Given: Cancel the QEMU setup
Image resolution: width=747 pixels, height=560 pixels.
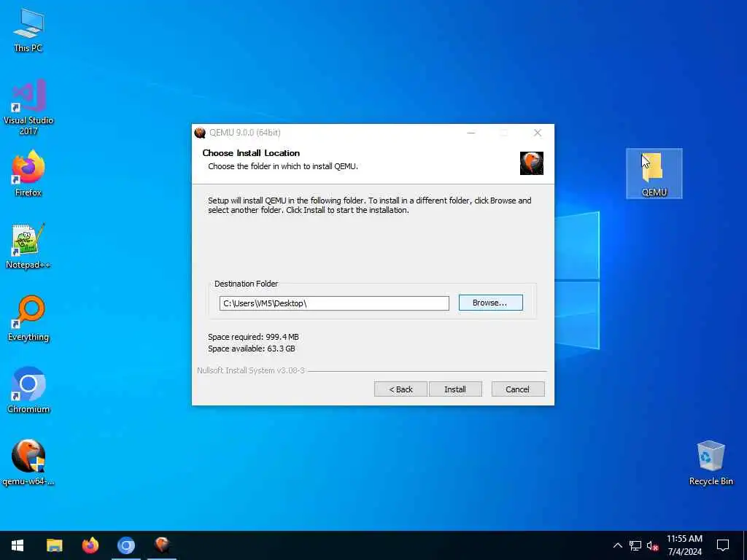Looking at the screenshot, I should click(x=518, y=389).
